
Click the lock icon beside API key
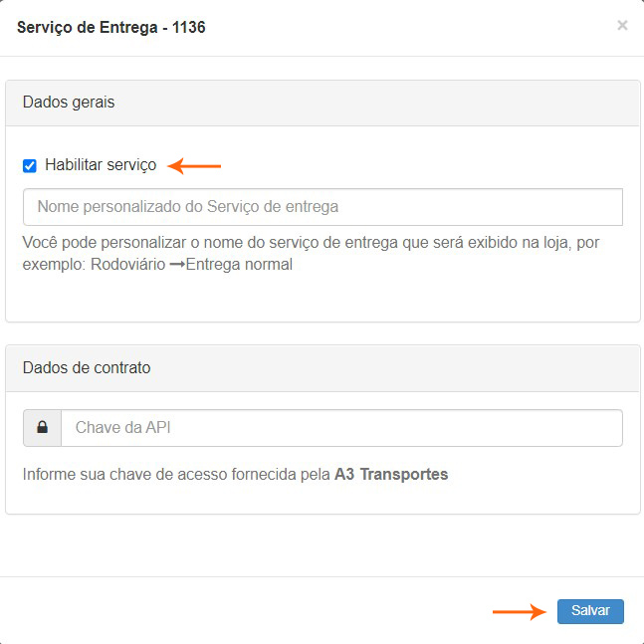43,428
